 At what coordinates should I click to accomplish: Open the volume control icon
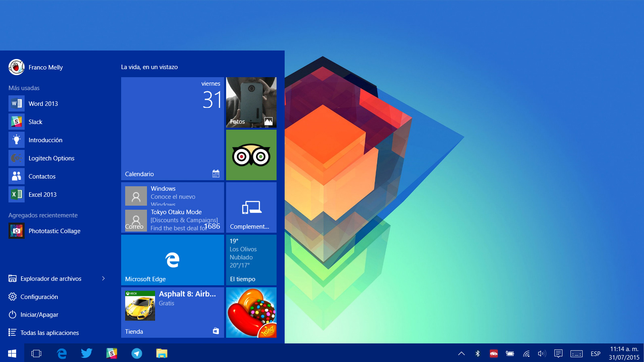coord(542,354)
